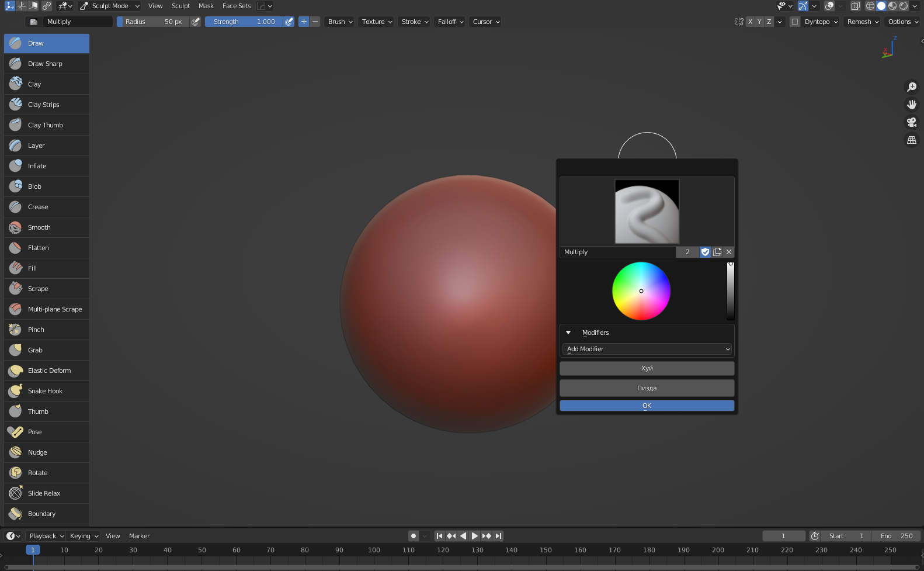Open the Add Modifier dropdown
The height and width of the screenshot is (571, 924).
pyautogui.click(x=647, y=349)
